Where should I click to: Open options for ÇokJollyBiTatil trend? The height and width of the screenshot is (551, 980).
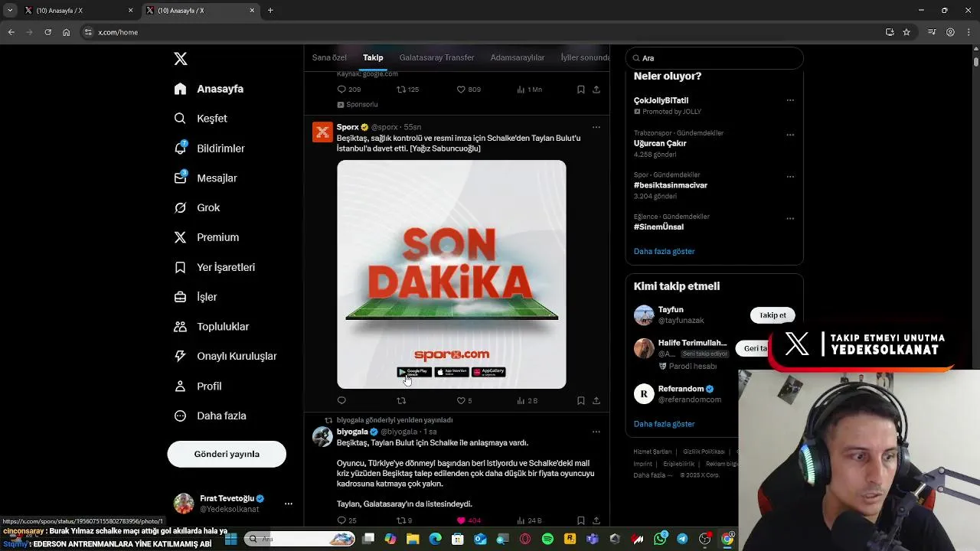(790, 100)
